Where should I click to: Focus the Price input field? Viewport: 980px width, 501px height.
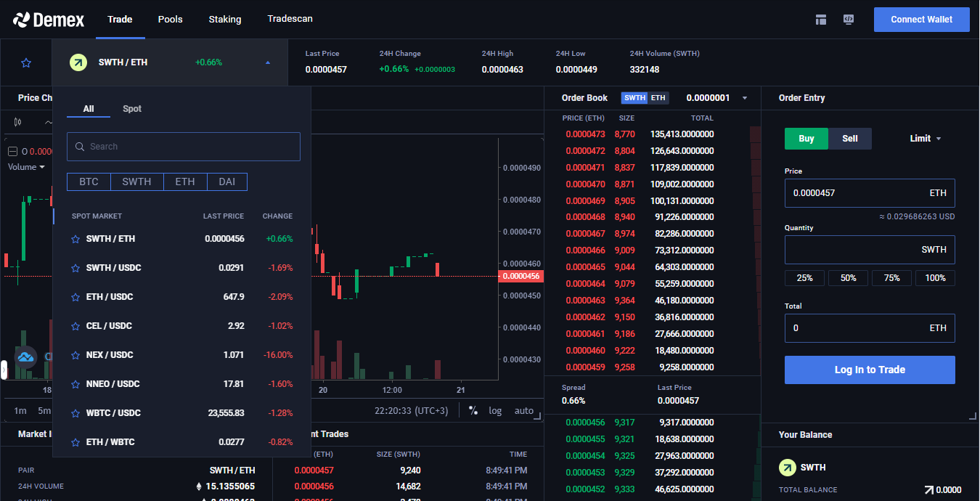coord(870,193)
